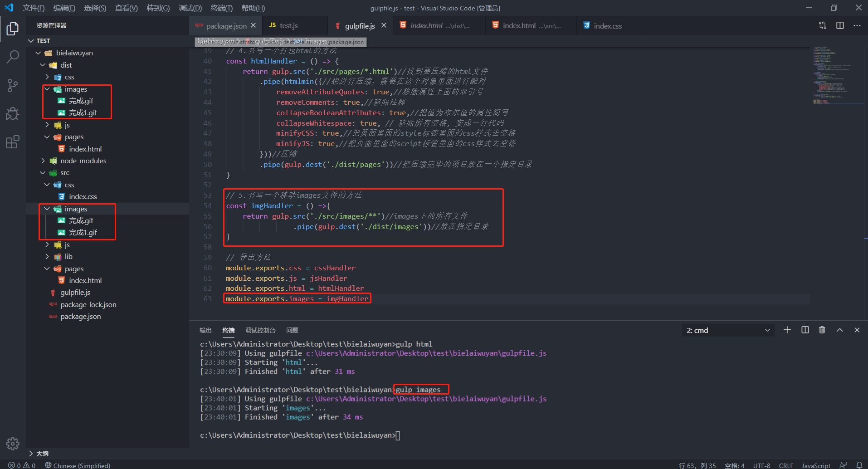Create a new terminal with plus icon

coord(787,330)
